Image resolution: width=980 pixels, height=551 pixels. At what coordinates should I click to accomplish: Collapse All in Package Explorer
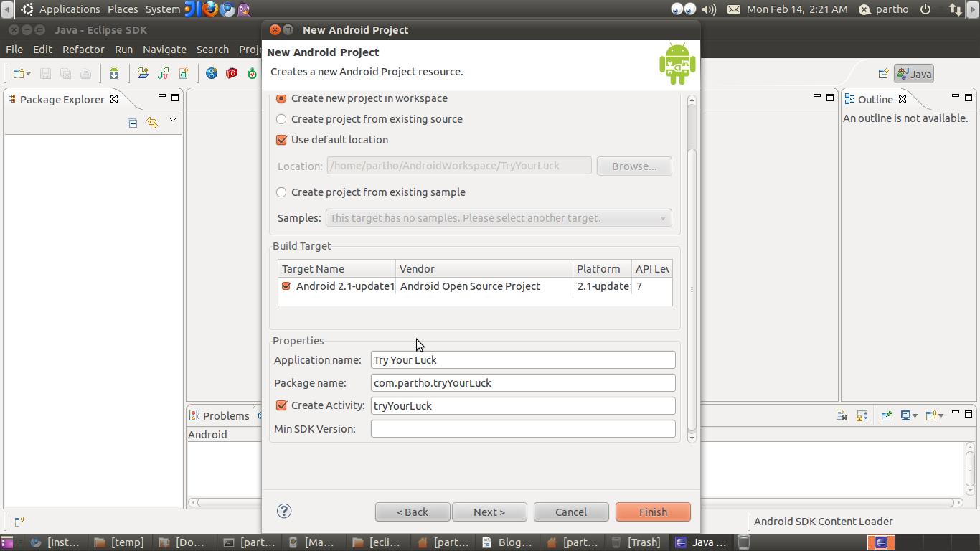coord(132,123)
